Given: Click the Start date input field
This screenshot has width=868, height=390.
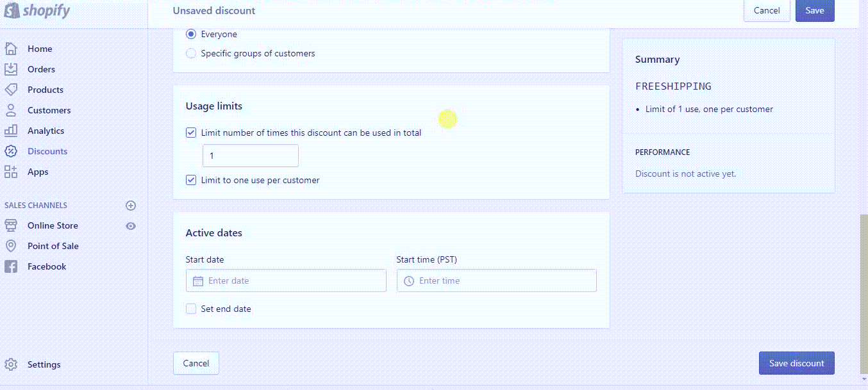Looking at the screenshot, I should pyautogui.click(x=286, y=280).
